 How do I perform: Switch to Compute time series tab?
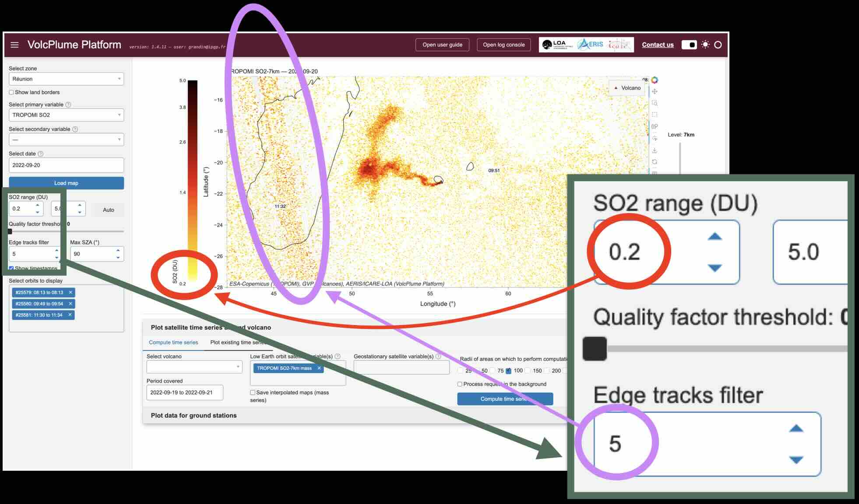coord(173,343)
